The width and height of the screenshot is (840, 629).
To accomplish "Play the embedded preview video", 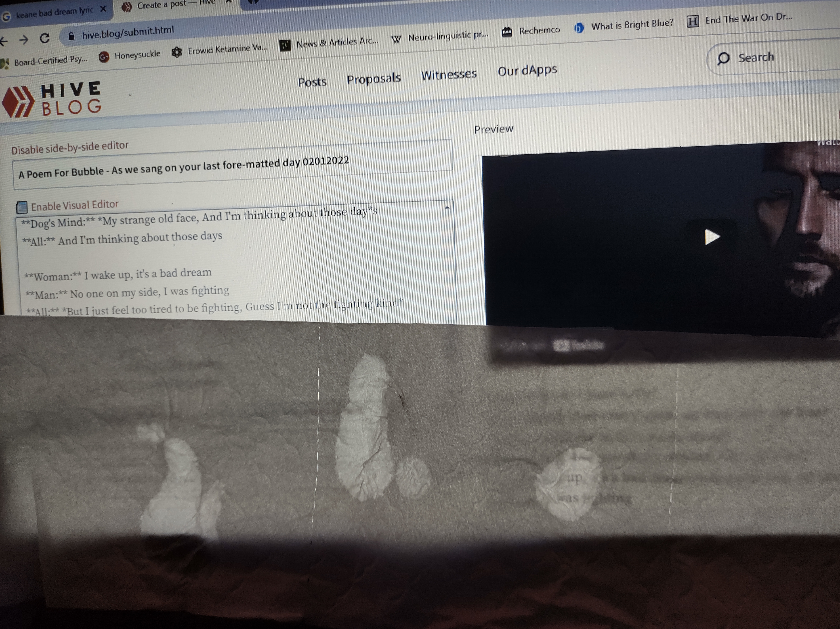I will [712, 237].
